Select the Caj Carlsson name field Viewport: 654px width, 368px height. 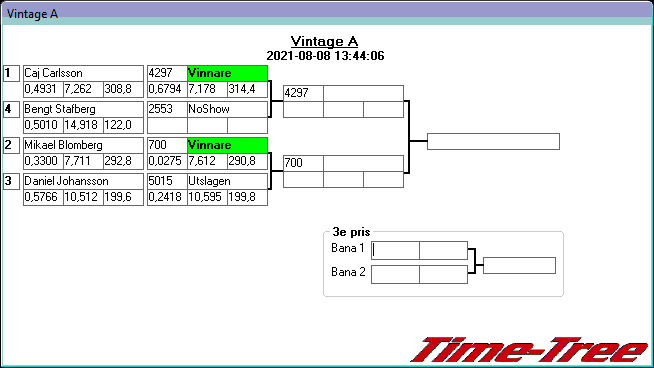tap(83, 73)
